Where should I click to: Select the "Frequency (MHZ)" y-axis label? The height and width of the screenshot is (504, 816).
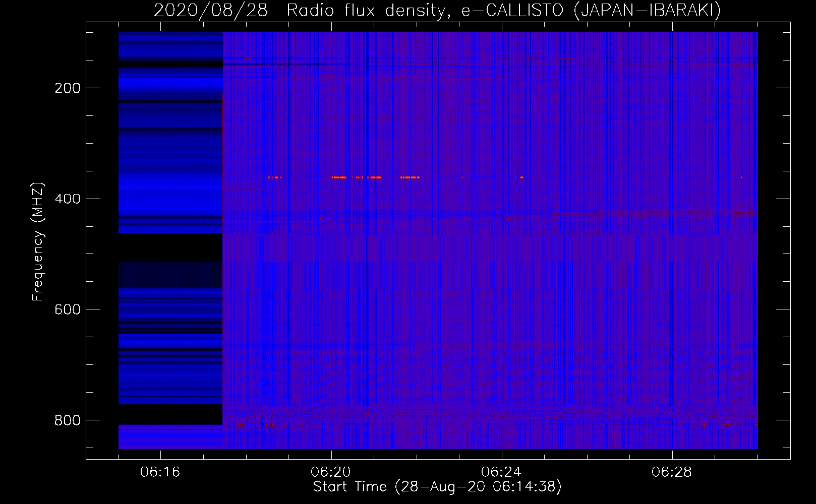click(x=38, y=242)
